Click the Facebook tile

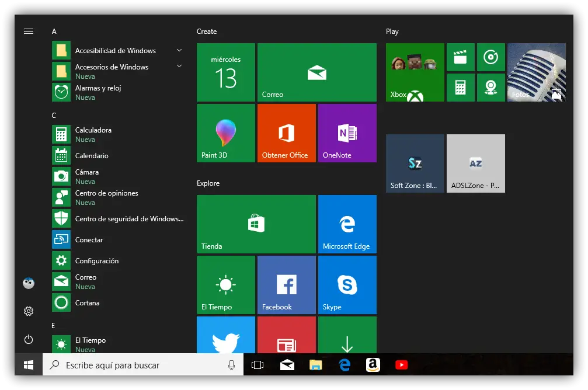[x=286, y=285]
